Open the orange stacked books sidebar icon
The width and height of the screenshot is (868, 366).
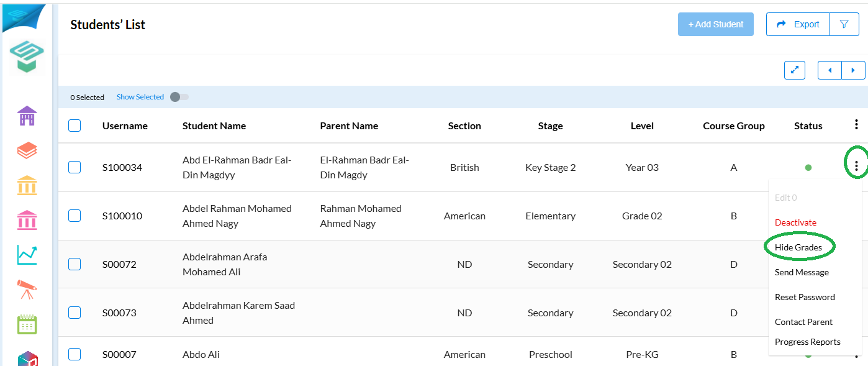(27, 150)
